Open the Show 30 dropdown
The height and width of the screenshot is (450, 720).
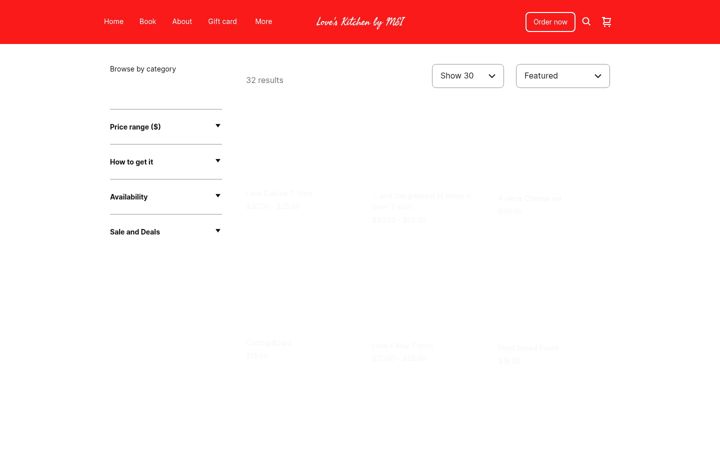[467, 76]
